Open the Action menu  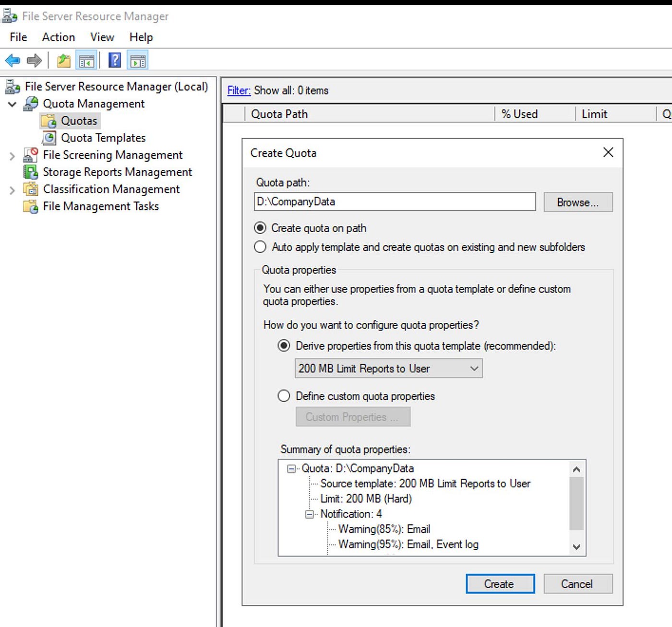59,37
